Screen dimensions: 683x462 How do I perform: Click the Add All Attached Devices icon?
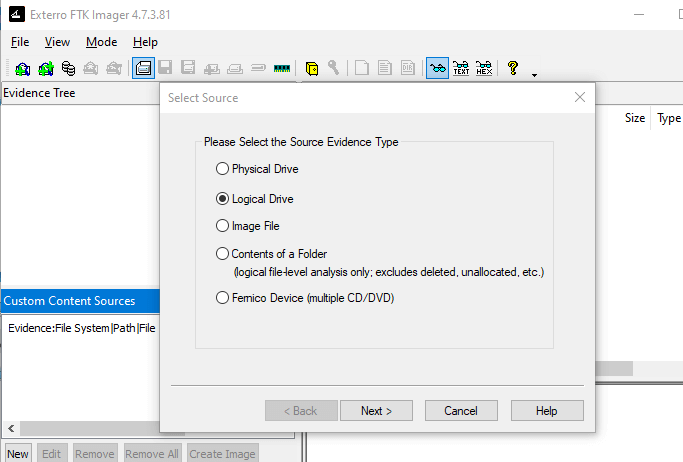tap(45, 69)
